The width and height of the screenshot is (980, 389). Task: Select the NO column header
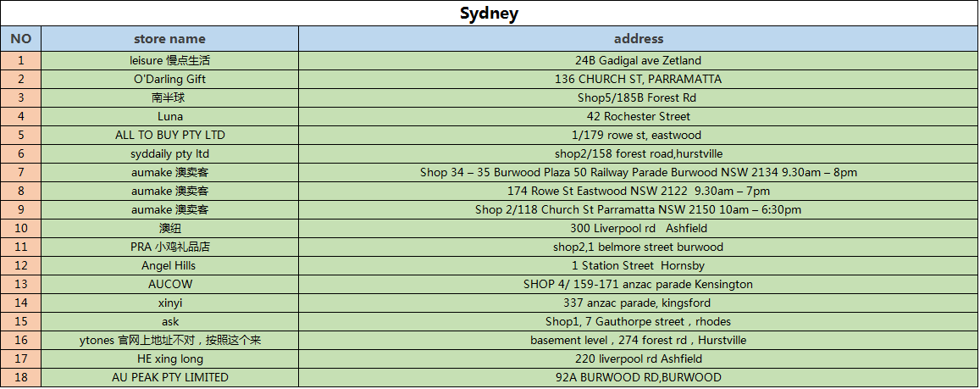point(20,39)
